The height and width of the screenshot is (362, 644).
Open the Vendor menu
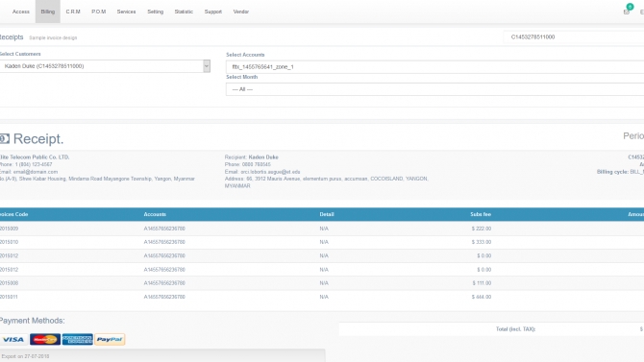241,12
